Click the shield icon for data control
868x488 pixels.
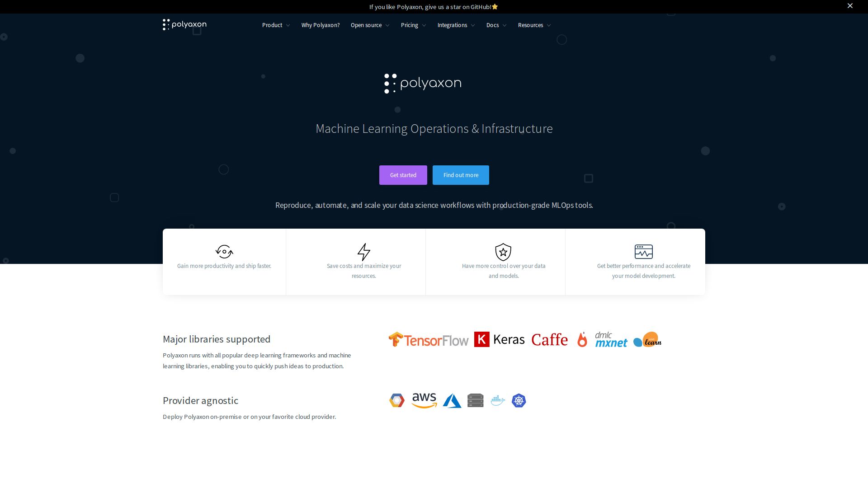503,252
